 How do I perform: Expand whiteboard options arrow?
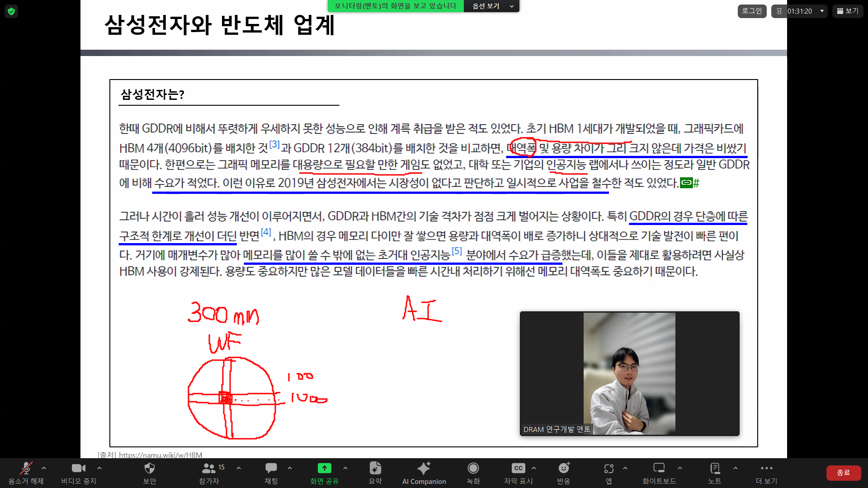[680, 468]
